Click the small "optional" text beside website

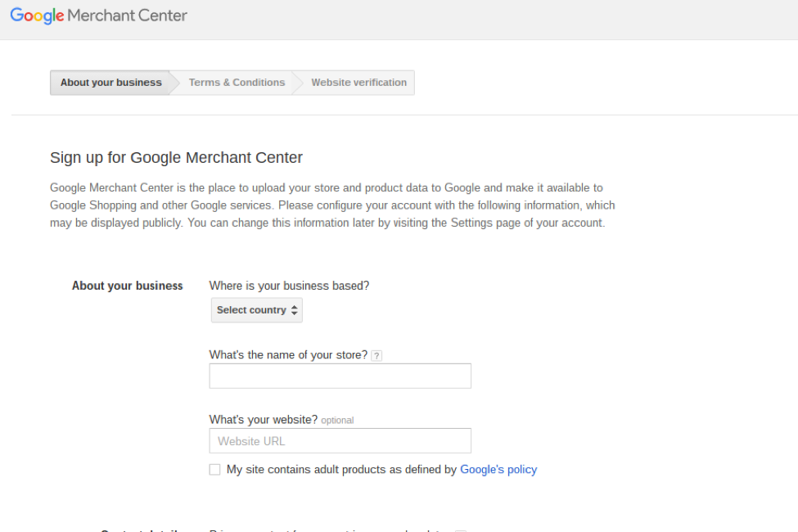337,421
